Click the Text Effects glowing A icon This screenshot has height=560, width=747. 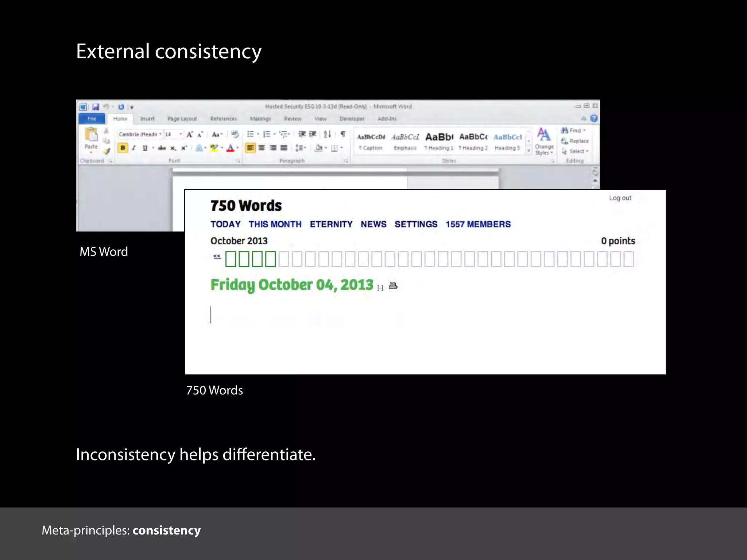[199, 148]
